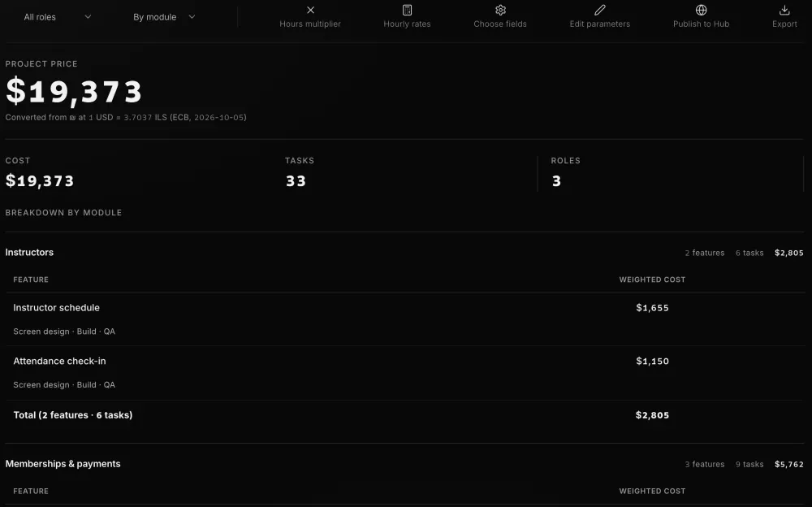The image size is (812, 507).
Task: Click the Weighted Cost header under Instructors
Action: (653, 280)
